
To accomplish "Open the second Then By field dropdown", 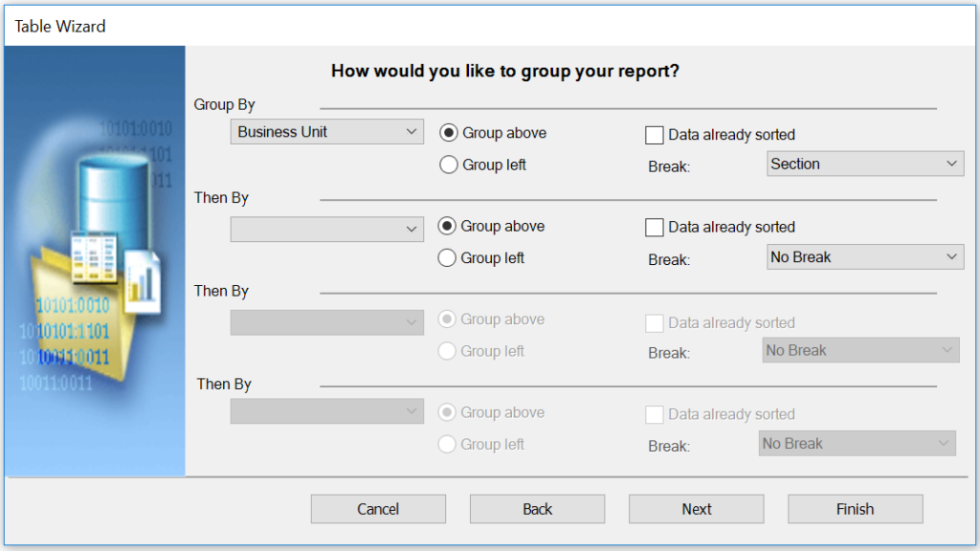I will coord(327,322).
